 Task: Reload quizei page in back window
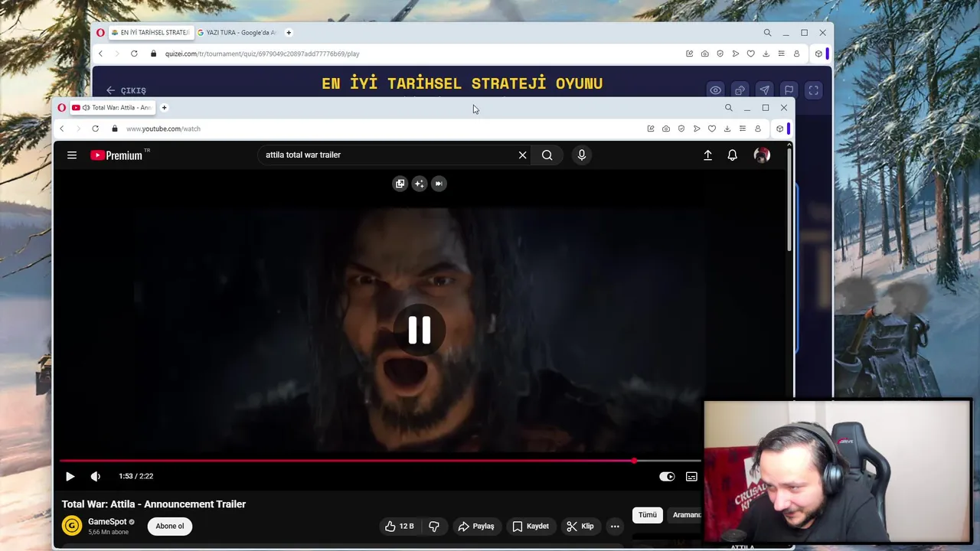(134, 54)
